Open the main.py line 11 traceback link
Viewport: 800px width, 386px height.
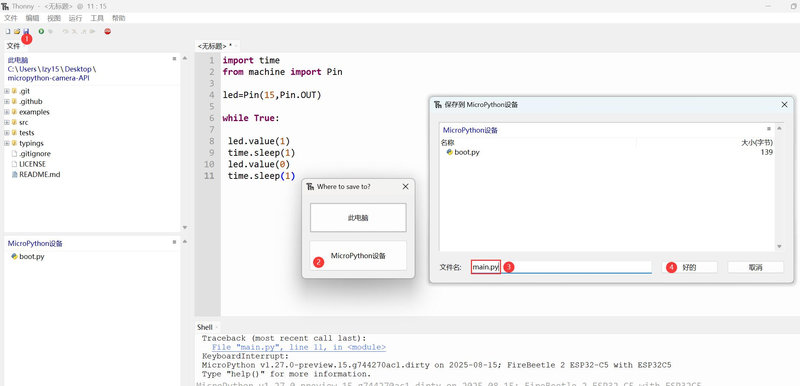coord(299,347)
